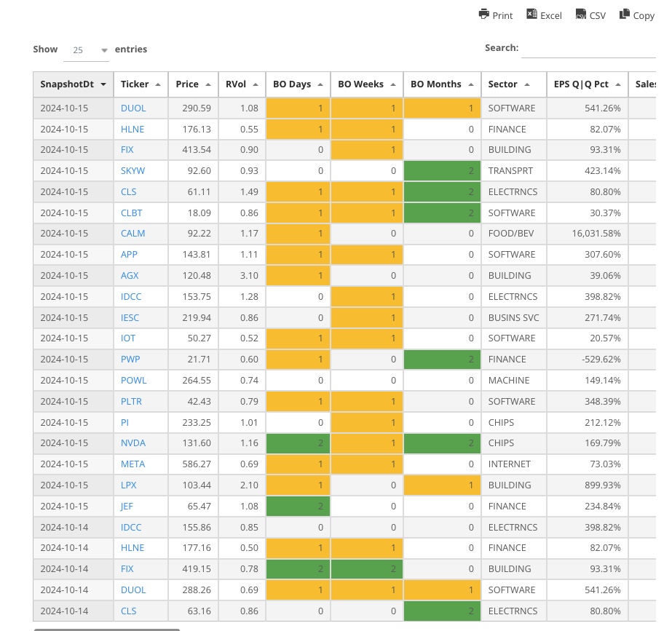Open the PLTR ticker link
672x631 pixels.
(133, 401)
